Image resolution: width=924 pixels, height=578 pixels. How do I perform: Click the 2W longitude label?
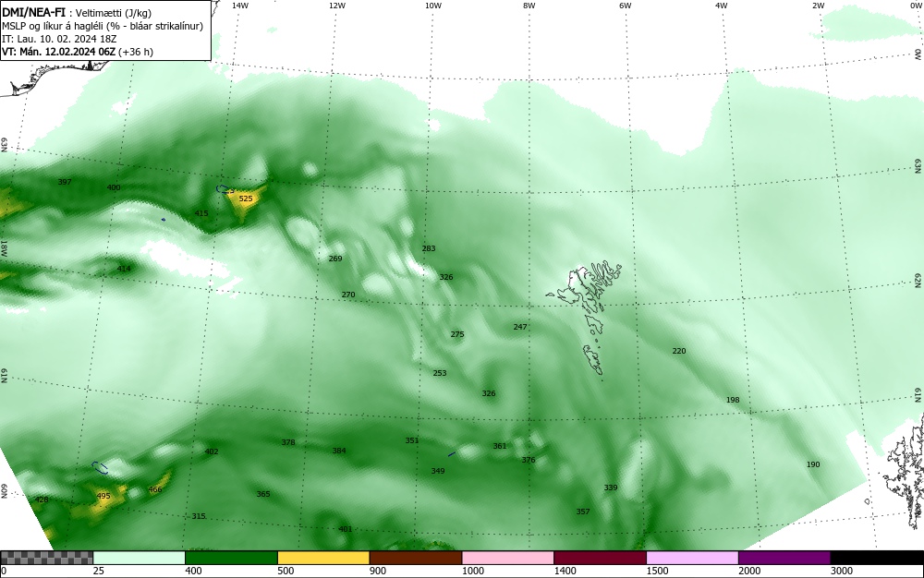tap(818, 6)
